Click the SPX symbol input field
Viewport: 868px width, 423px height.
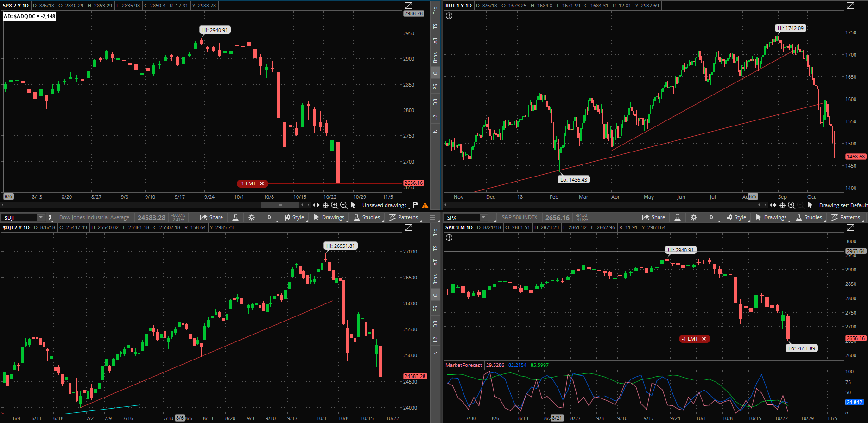pyautogui.click(x=462, y=217)
